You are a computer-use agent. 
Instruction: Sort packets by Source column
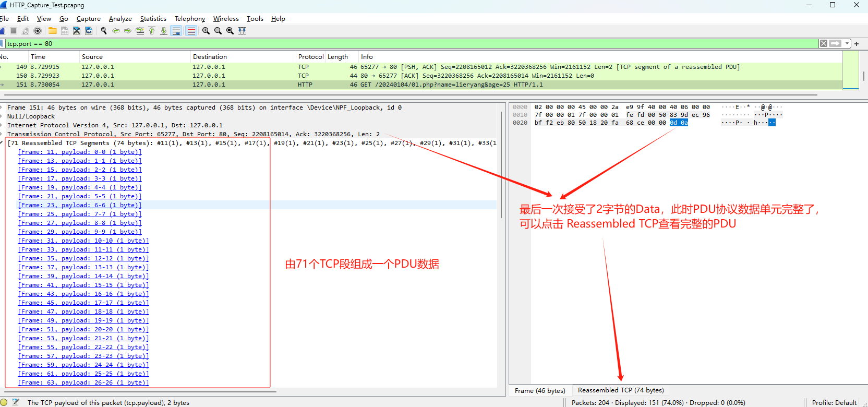[135, 57]
